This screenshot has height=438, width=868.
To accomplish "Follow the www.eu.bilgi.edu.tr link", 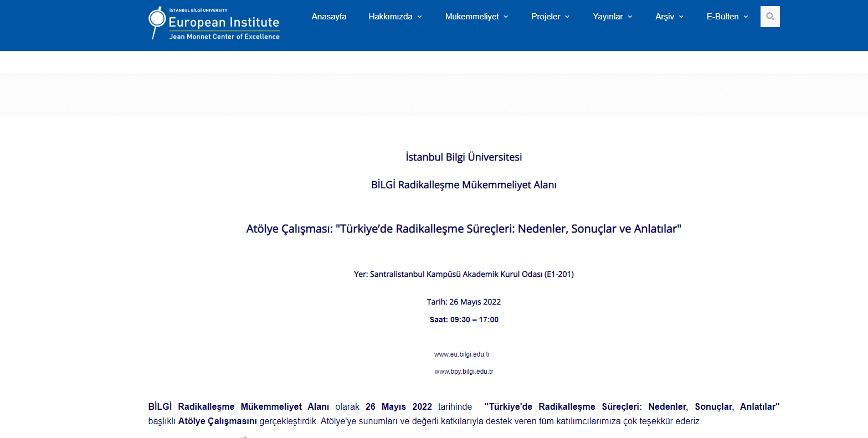I will pos(462,354).
